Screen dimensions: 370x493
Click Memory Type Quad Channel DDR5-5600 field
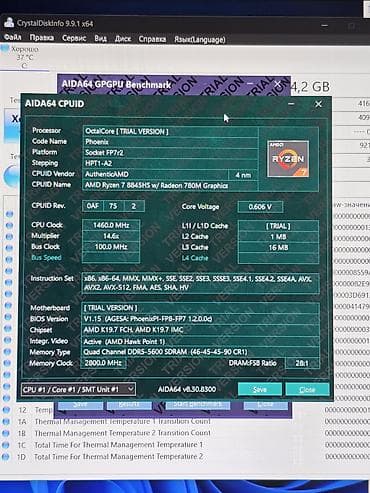point(201,352)
